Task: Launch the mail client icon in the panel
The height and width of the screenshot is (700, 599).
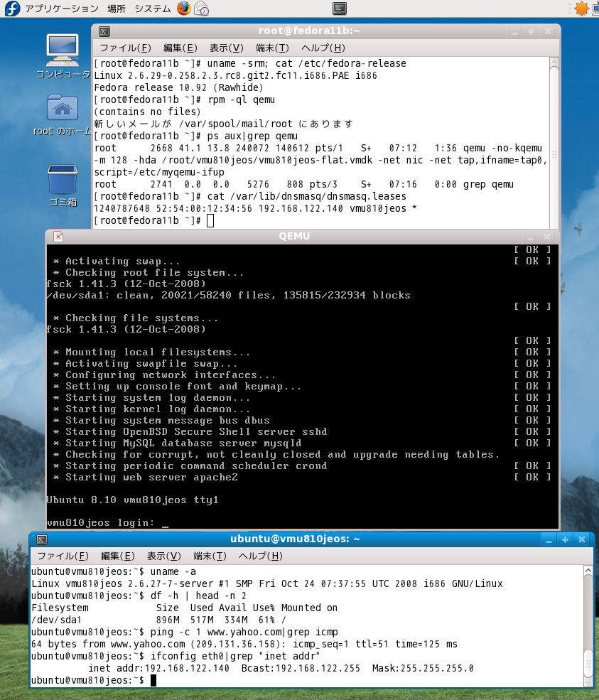Action: pos(202,9)
